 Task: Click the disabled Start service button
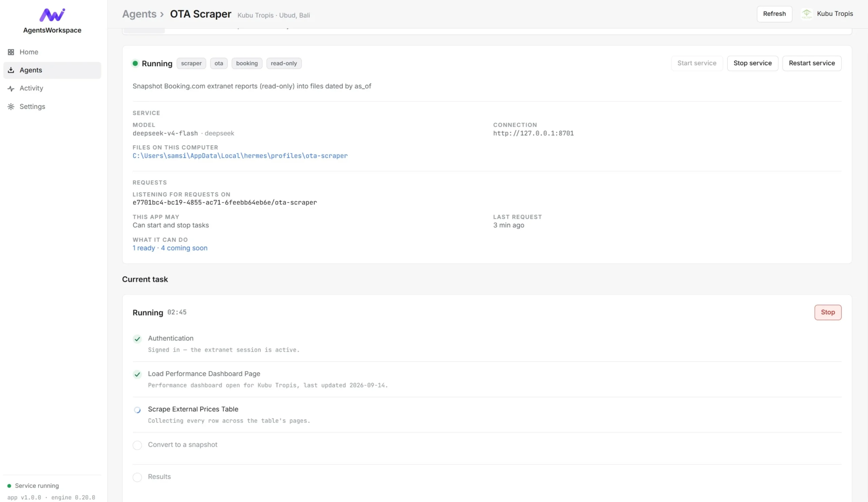coord(696,63)
